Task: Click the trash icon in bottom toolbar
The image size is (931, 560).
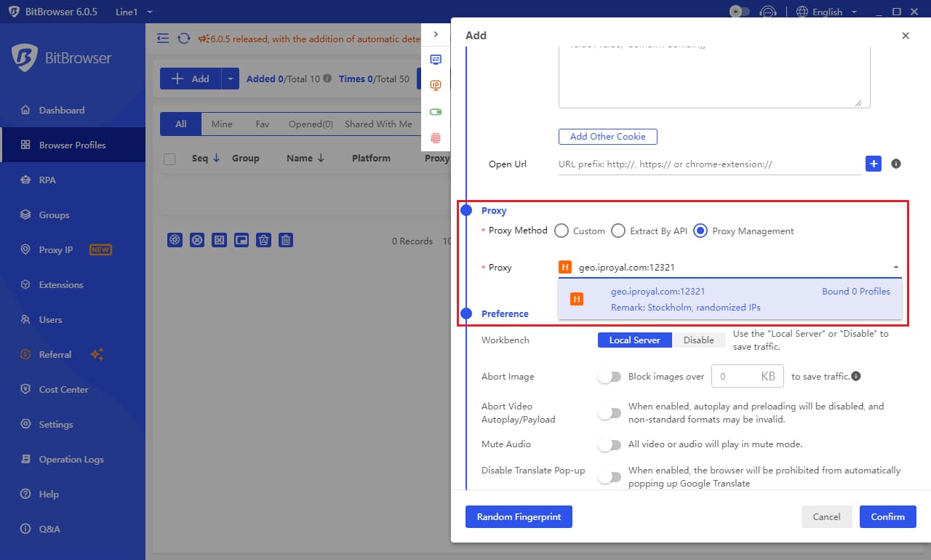Action: pos(287,240)
